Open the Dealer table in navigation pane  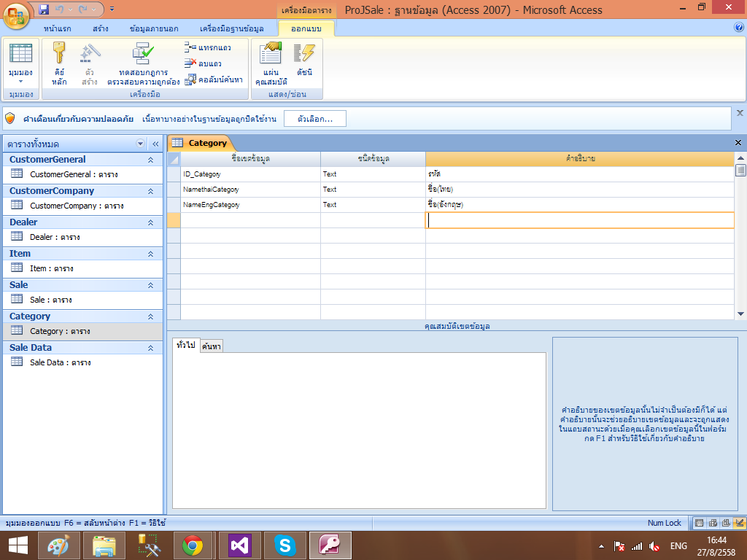coord(55,237)
